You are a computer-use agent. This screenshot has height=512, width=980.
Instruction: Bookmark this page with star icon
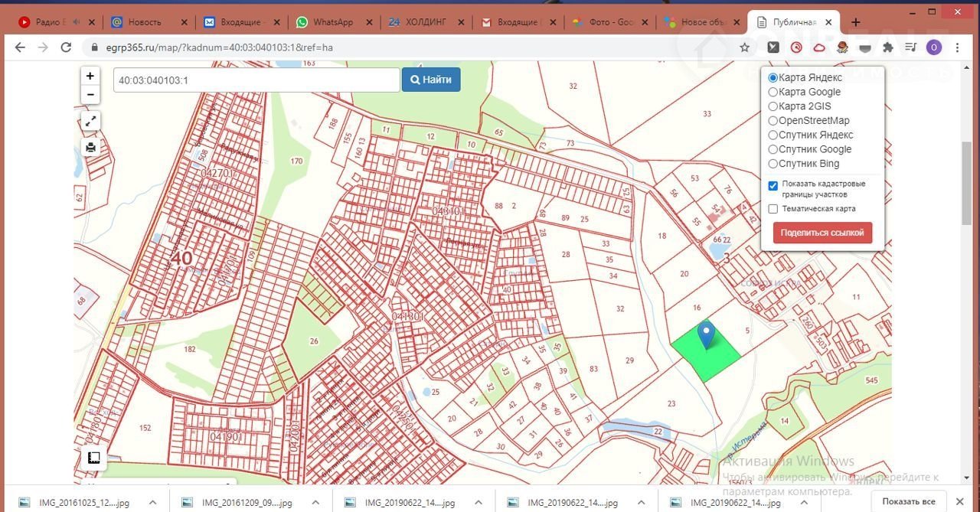click(x=744, y=47)
